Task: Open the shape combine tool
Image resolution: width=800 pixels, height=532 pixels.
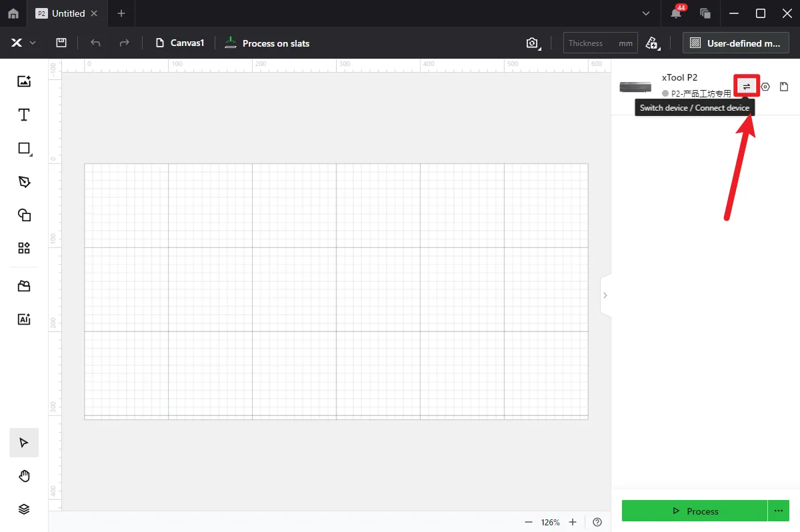Action: [24, 215]
